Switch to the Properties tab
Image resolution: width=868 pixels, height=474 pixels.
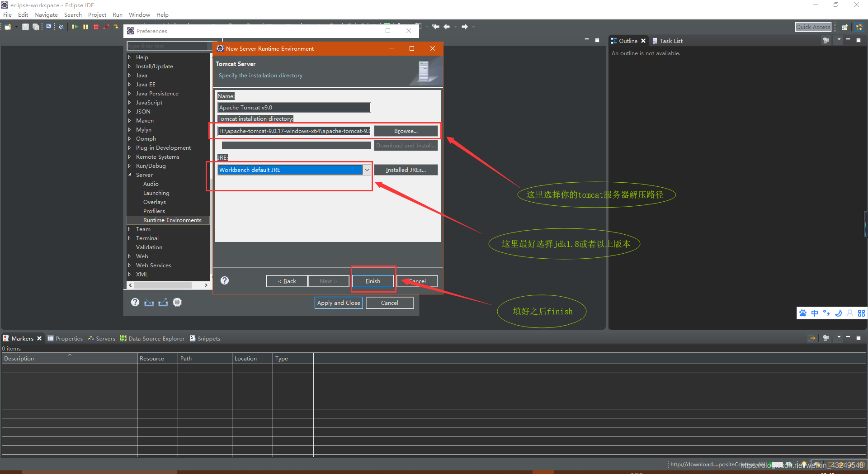[x=65, y=338]
